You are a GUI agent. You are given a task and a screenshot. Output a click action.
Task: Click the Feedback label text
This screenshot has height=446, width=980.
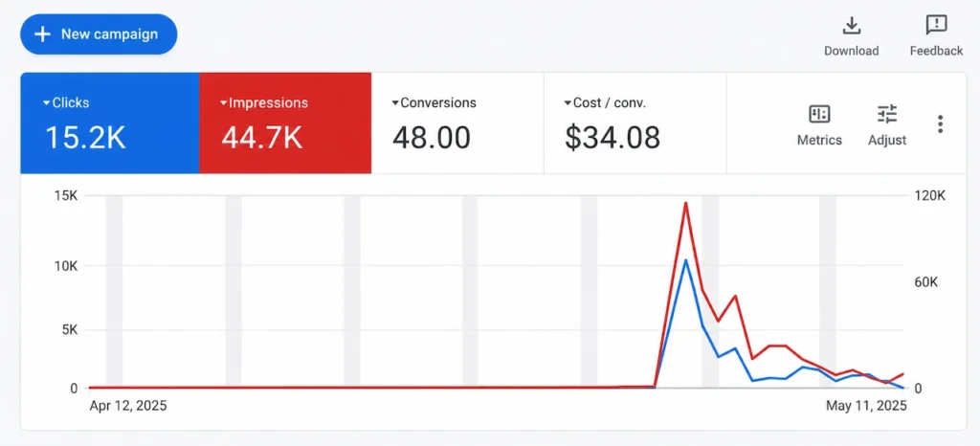pos(936,52)
